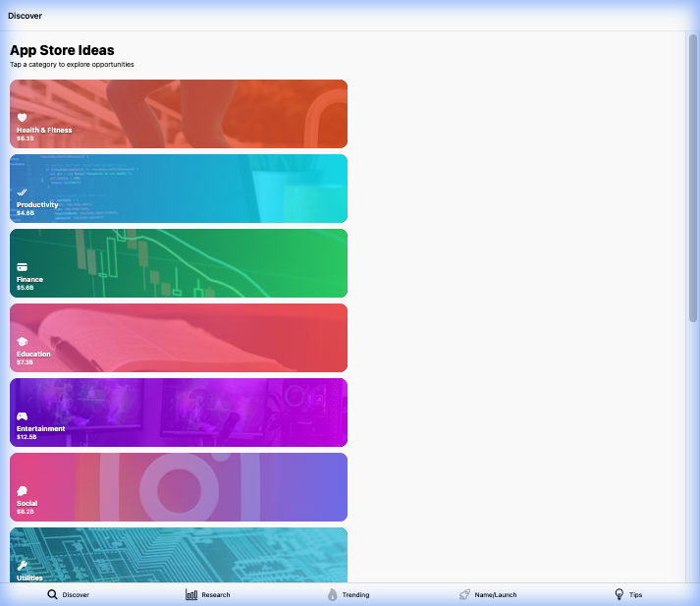The height and width of the screenshot is (606, 700).
Task: Open the Health & Fitness category card
Action: click(179, 114)
